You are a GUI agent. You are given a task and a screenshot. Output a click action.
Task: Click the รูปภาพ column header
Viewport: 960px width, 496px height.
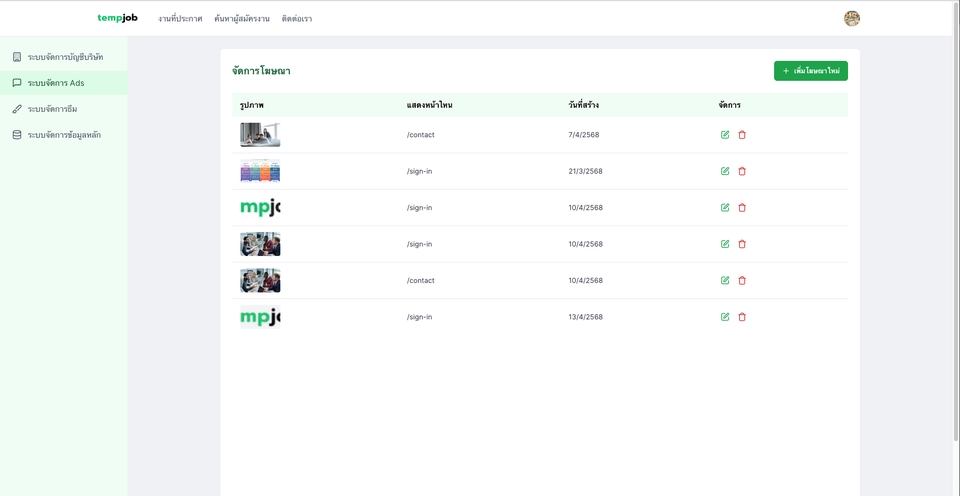point(252,105)
